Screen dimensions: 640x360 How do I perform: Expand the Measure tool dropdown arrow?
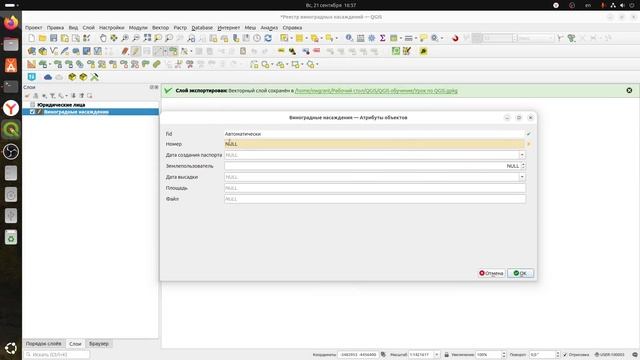coord(416,38)
